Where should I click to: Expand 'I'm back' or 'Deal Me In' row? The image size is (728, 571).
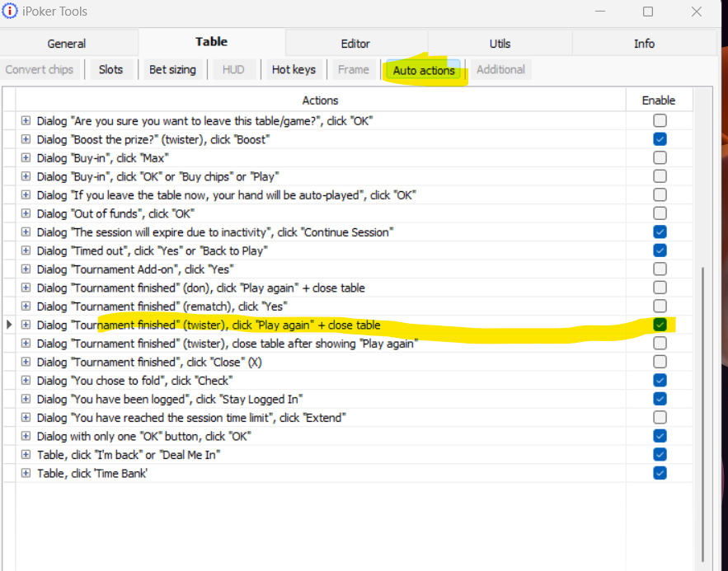tap(26, 455)
